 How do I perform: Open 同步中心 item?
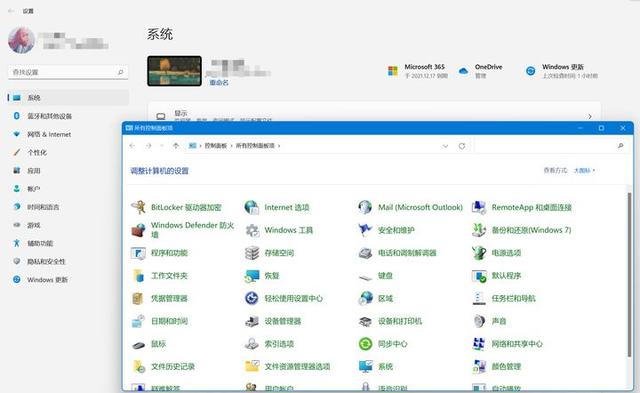pyautogui.click(x=382, y=344)
